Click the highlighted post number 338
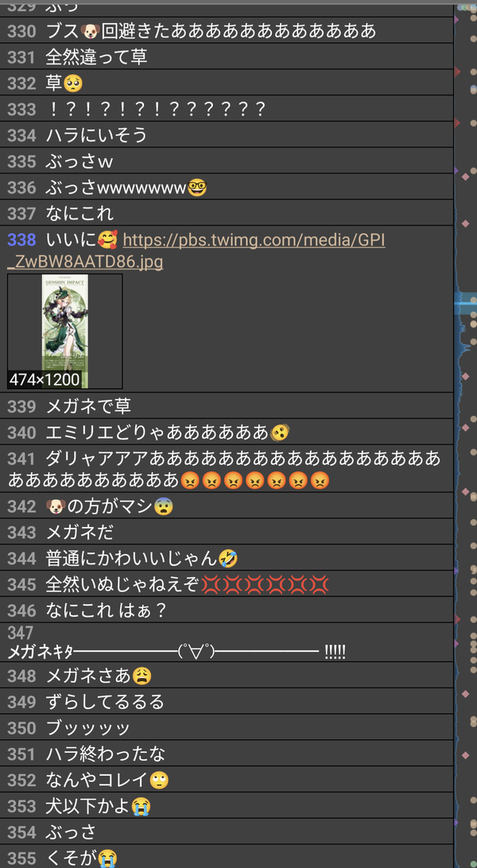The image size is (477, 868). tap(21, 240)
